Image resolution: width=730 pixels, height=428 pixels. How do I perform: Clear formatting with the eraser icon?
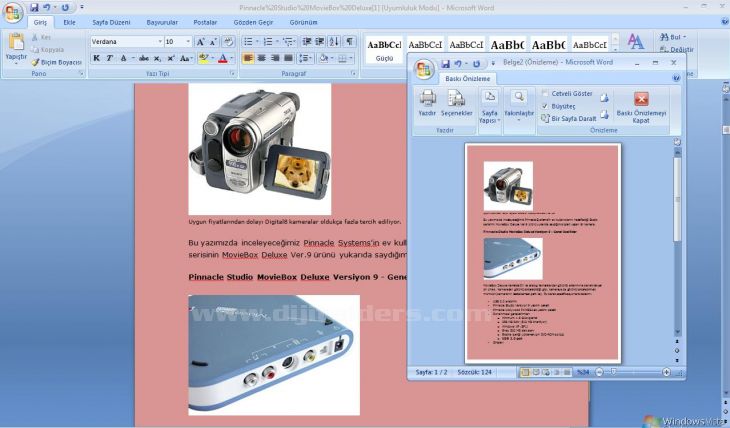pos(228,42)
